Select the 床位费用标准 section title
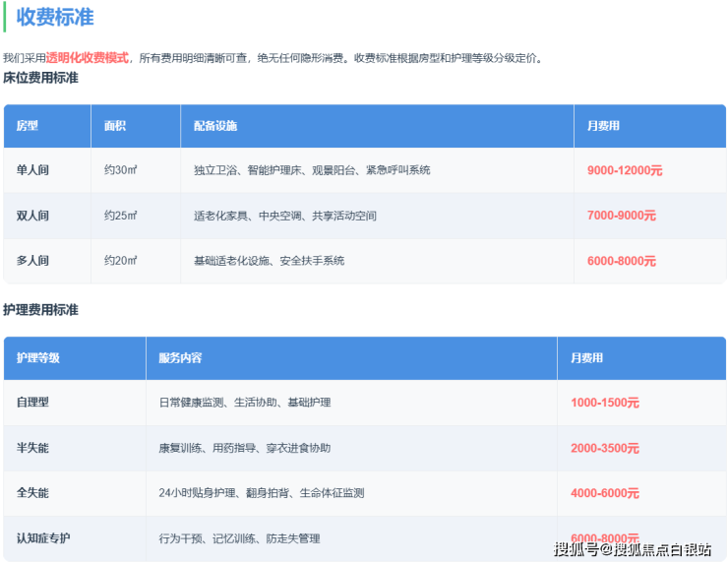This screenshot has width=728, height=565. tap(40, 78)
